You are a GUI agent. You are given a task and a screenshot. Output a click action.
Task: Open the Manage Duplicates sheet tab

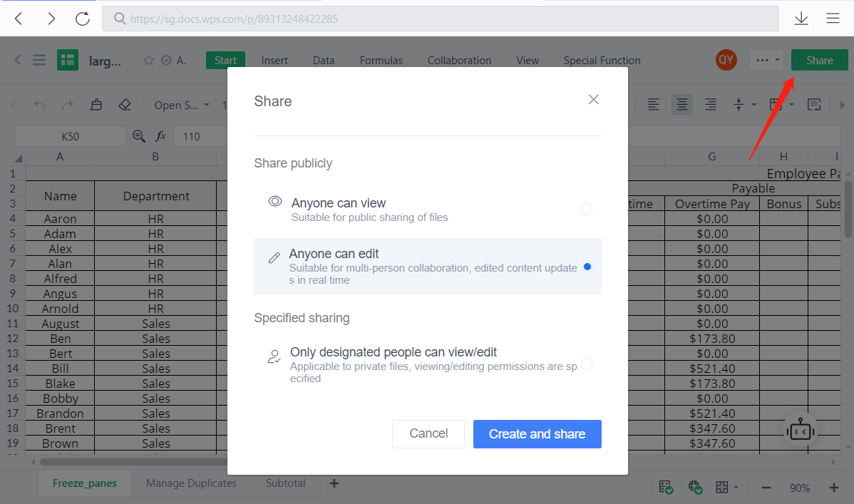(x=190, y=483)
